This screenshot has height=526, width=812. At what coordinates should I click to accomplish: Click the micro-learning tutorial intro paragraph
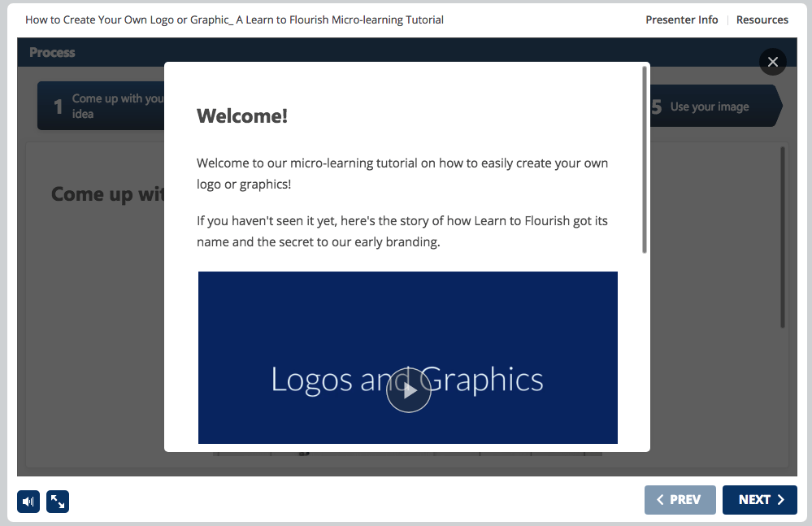tap(402, 173)
